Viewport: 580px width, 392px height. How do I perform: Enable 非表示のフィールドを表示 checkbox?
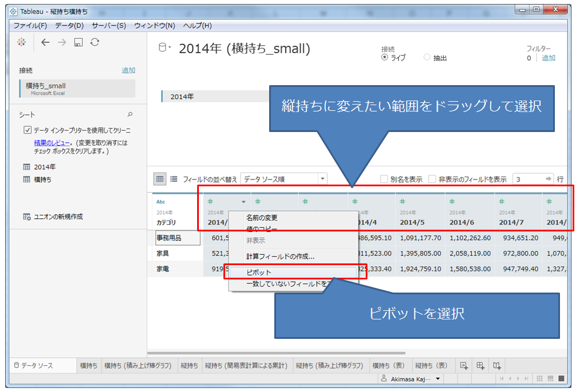pos(433,179)
